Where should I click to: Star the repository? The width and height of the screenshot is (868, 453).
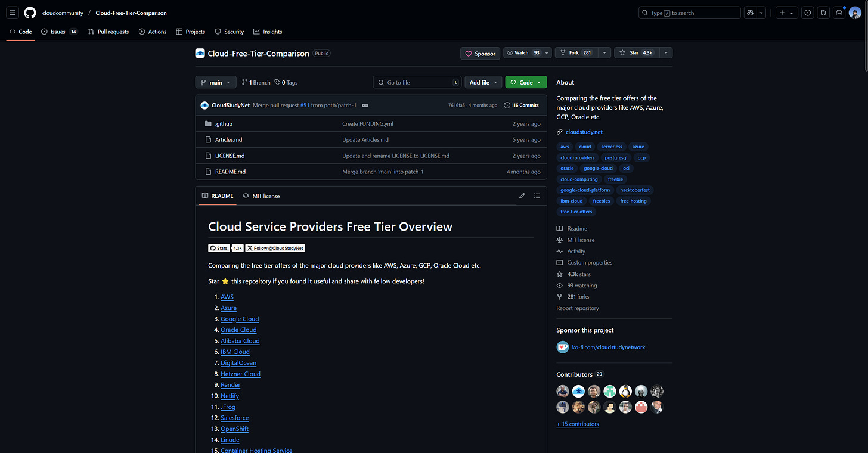tap(637, 53)
